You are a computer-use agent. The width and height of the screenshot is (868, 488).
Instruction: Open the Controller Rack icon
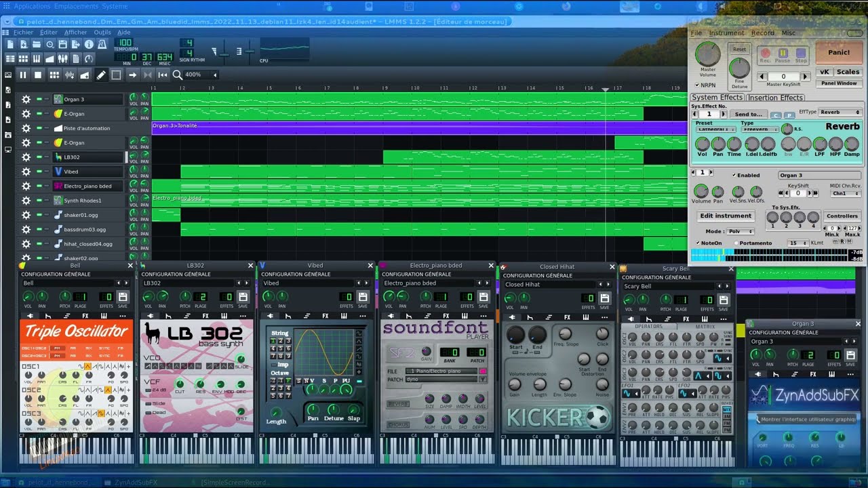tap(88, 59)
